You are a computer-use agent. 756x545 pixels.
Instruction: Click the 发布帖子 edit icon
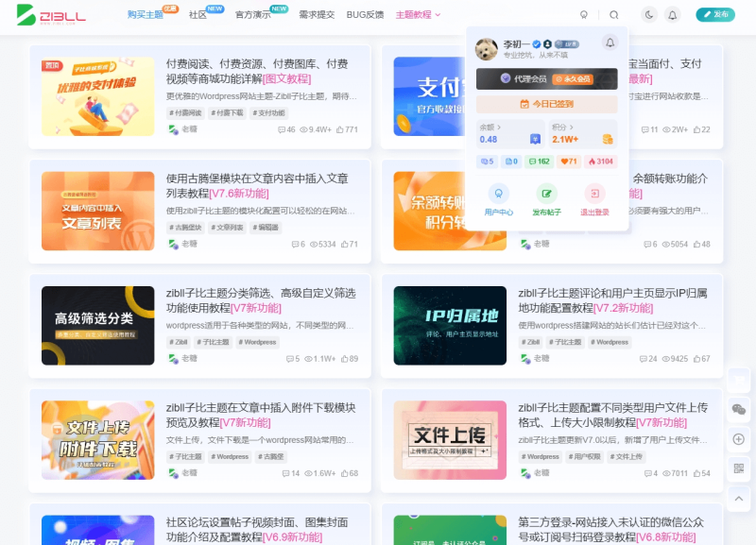click(x=546, y=194)
